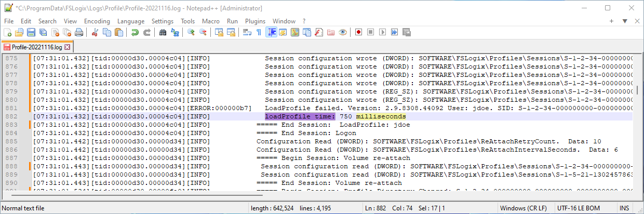Open the Replace dialog icon
Image resolution: width=644 pixels, height=214 pixels.
[175, 32]
